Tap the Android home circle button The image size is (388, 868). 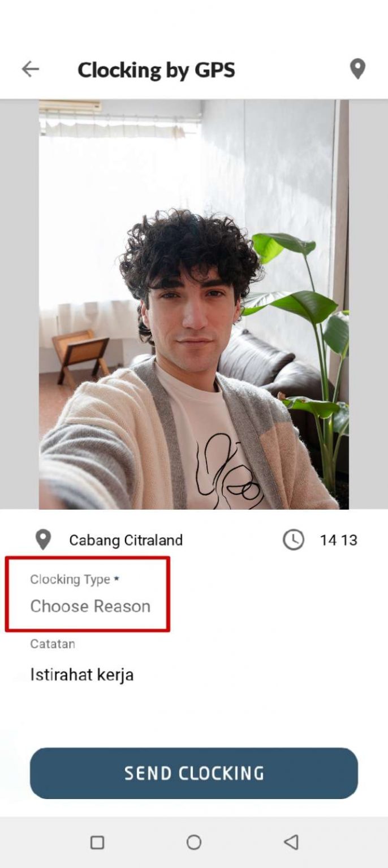194,843
